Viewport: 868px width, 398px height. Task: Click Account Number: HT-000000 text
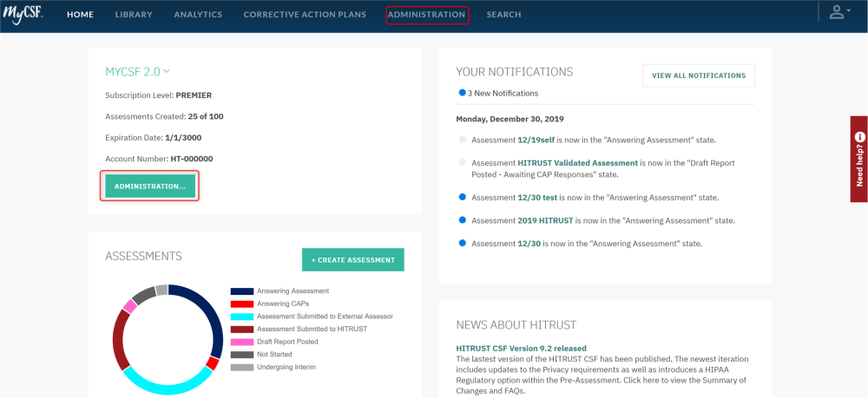[159, 159]
